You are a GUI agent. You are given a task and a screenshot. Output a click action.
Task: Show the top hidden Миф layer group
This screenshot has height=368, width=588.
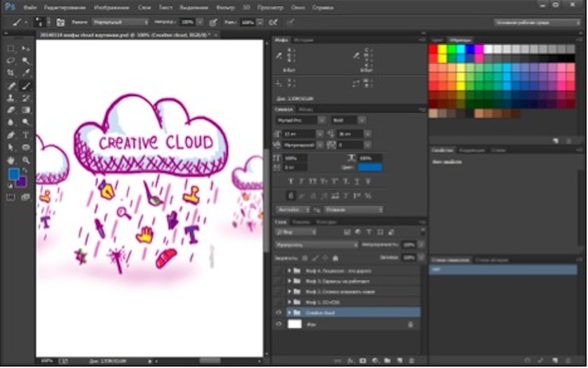coord(279,269)
